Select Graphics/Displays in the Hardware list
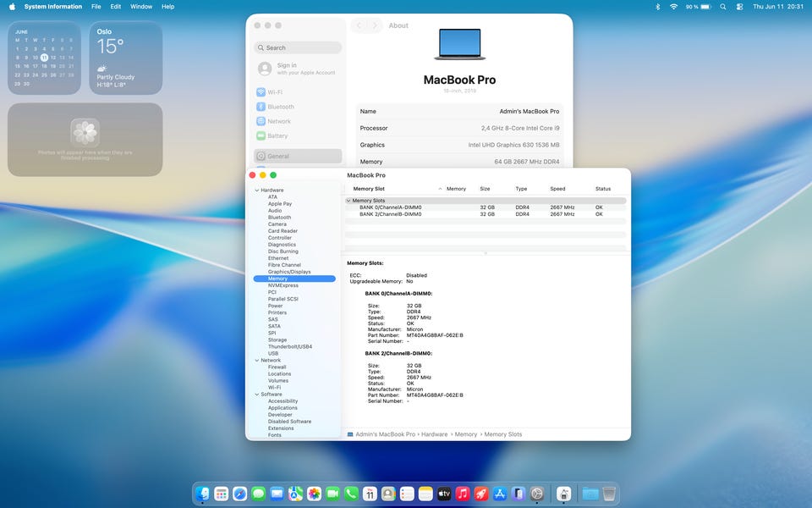The image size is (812, 508). [289, 272]
